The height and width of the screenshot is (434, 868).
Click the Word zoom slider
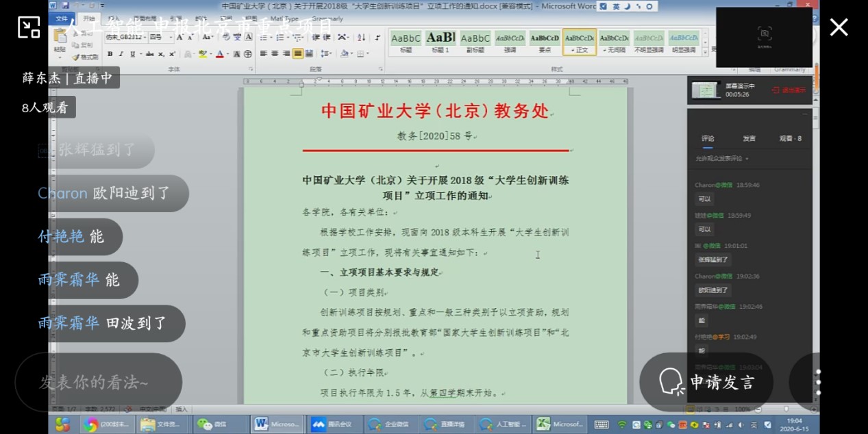click(x=785, y=409)
